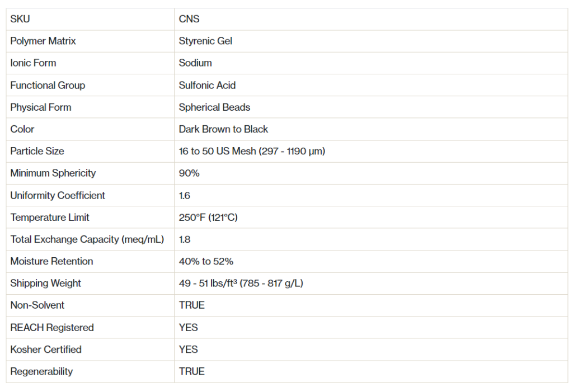Click the SKU value CNS
Image resolution: width=573 pixels, height=392 pixels.
click(x=189, y=19)
